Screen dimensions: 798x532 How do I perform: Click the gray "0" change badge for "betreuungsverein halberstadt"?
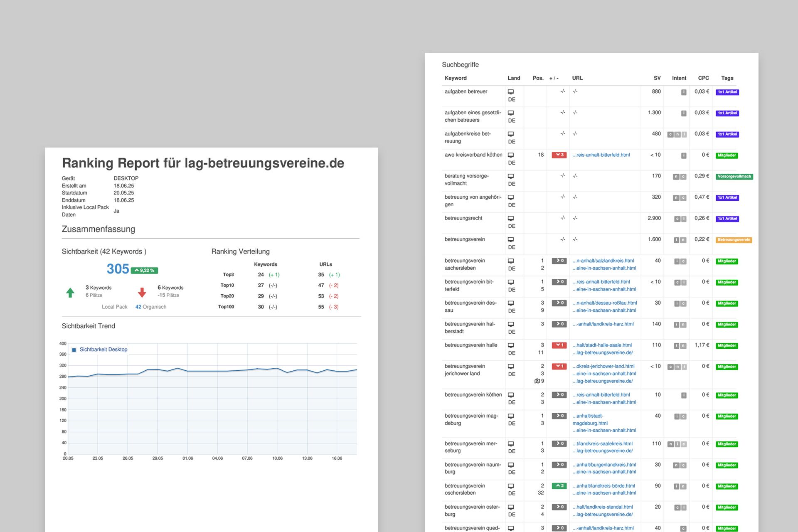tap(559, 323)
